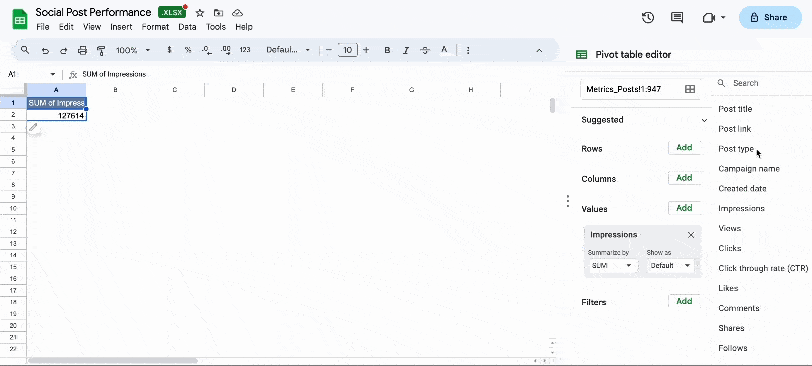
Task: Open the Data menu
Action: tap(187, 27)
